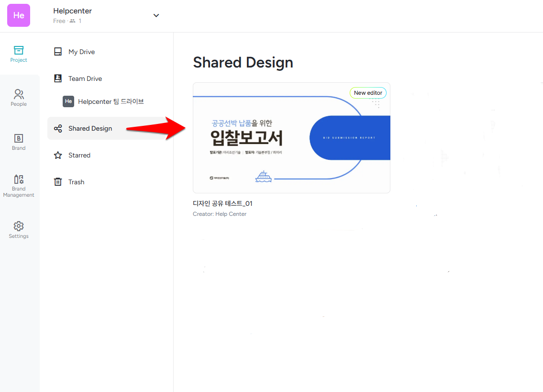Click the Helpcenter workspace name
The image size is (543, 392).
point(73,11)
